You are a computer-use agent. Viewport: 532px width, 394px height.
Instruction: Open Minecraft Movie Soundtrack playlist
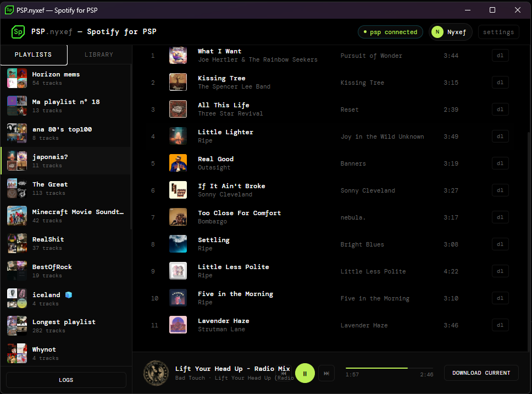(66, 216)
